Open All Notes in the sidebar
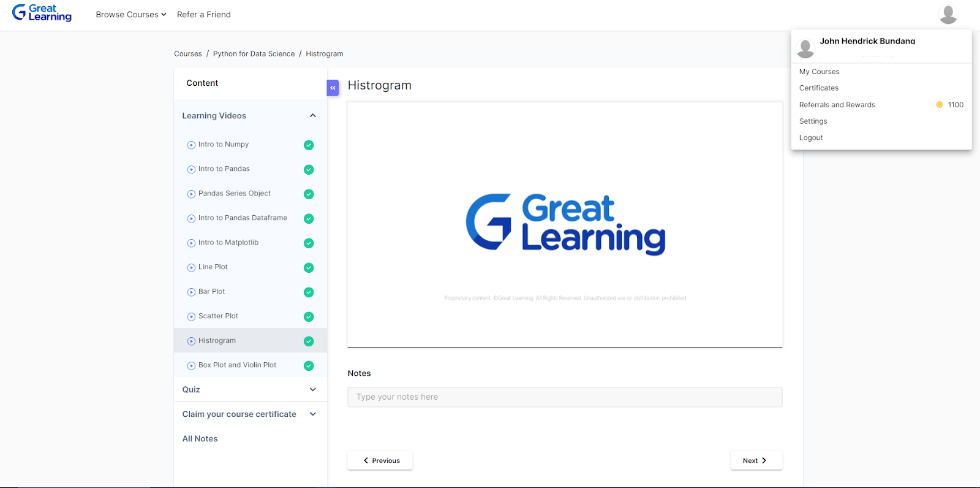980x488 pixels. click(200, 439)
